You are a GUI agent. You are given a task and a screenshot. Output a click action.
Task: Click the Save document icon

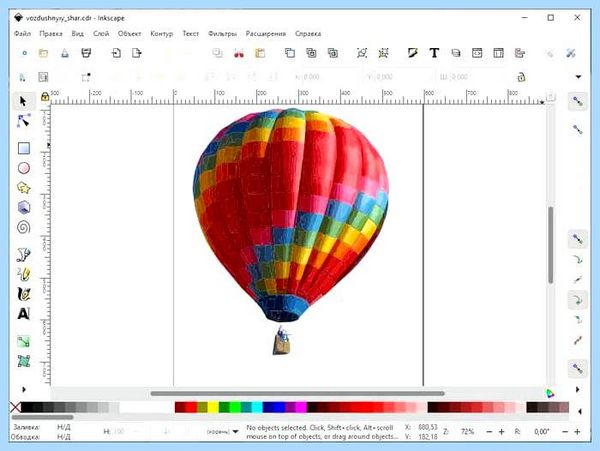pos(65,53)
